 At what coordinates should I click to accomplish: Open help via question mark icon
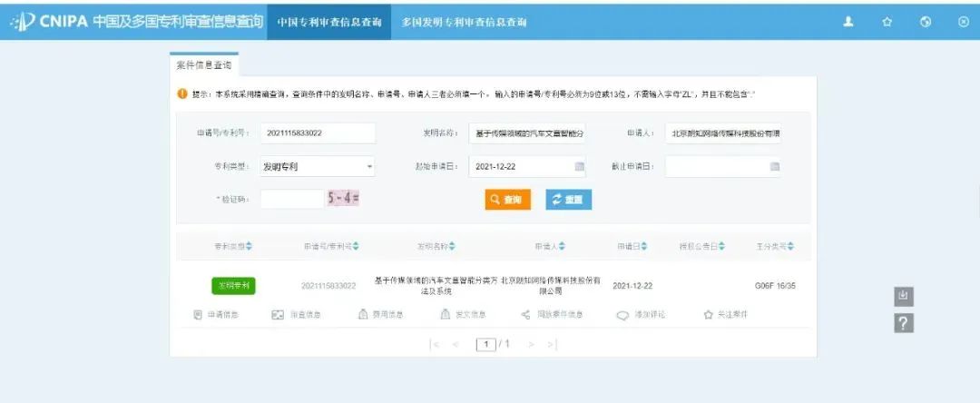pyautogui.click(x=903, y=322)
